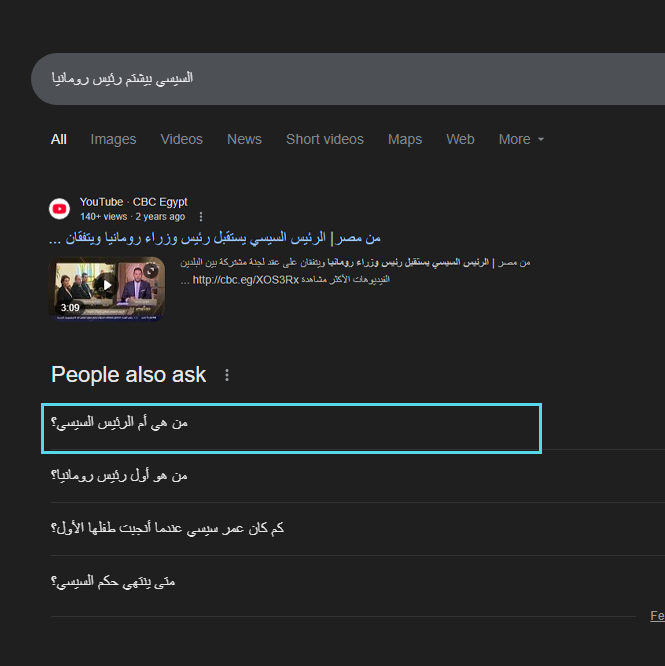This screenshot has height=666, width=665.
Task: Click the YouTube · CBC Egypt source text
Action: click(133, 202)
